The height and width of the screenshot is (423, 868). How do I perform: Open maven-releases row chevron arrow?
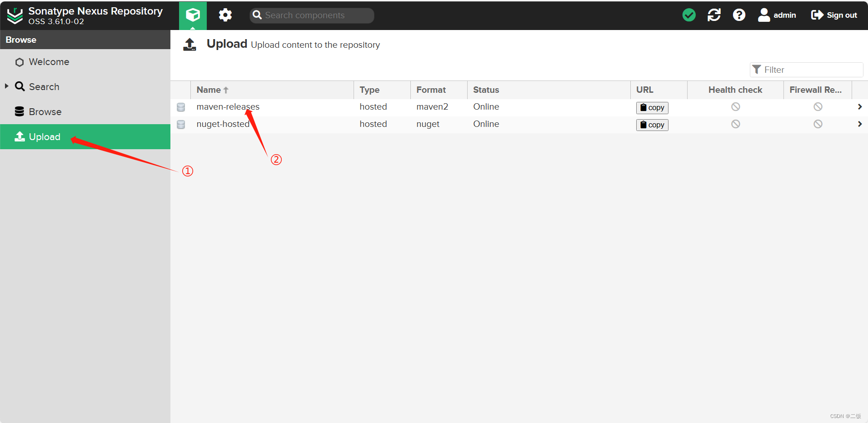click(859, 107)
